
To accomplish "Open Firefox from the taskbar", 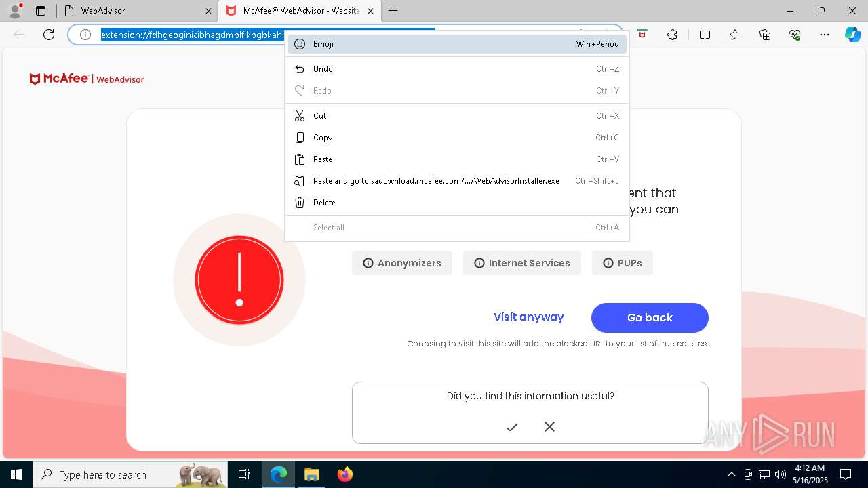I will tap(344, 474).
